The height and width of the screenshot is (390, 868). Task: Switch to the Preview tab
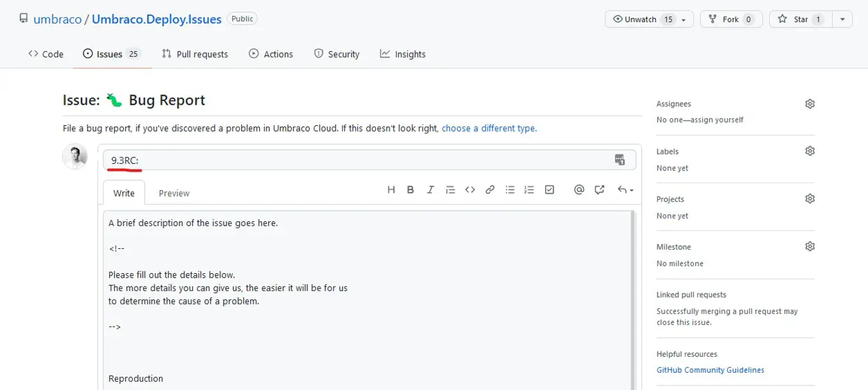pyautogui.click(x=174, y=193)
